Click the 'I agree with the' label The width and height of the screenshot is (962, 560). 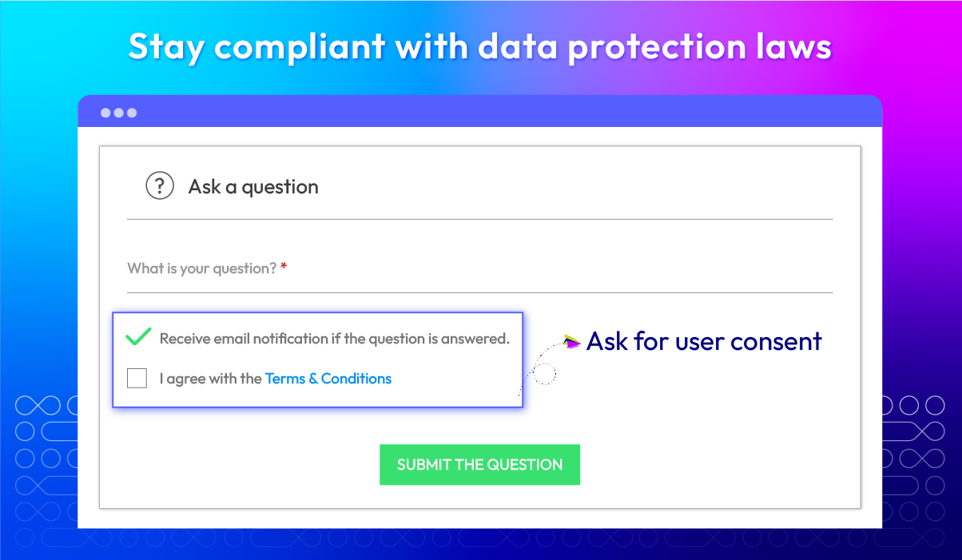click(211, 379)
